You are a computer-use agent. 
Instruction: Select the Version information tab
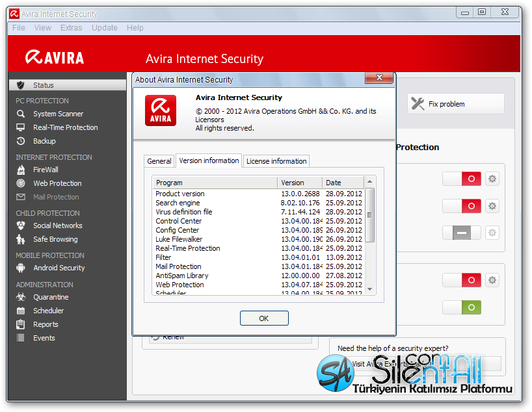point(209,161)
